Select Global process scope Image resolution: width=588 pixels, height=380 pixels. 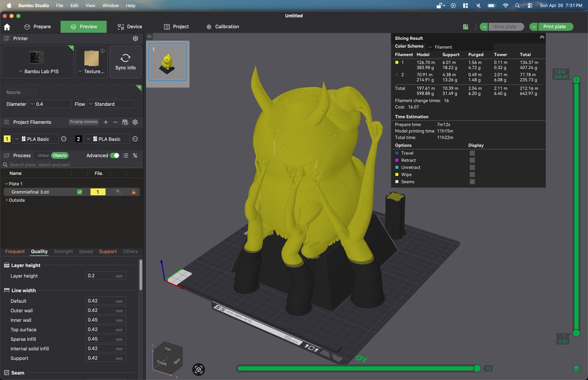[x=43, y=156]
